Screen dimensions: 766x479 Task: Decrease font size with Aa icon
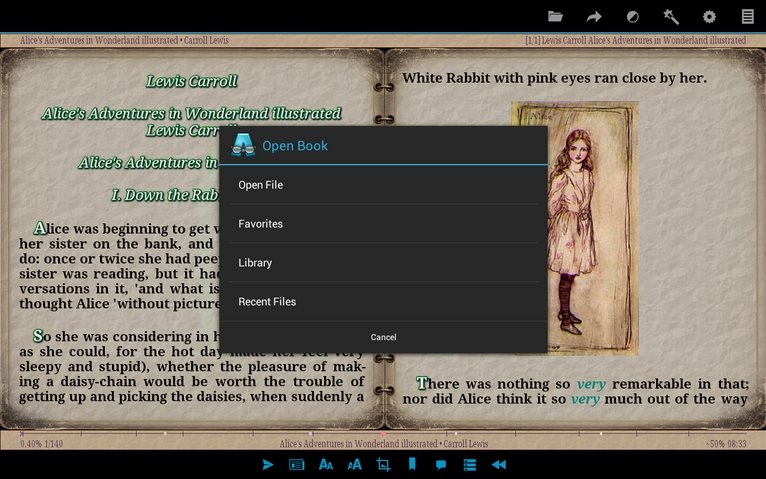[325, 464]
